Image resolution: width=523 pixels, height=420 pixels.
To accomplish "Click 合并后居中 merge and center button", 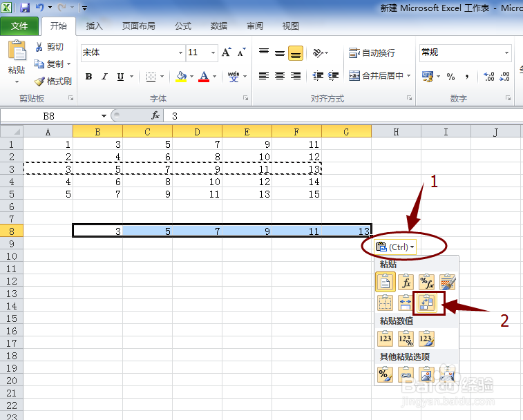I will pyautogui.click(x=376, y=76).
